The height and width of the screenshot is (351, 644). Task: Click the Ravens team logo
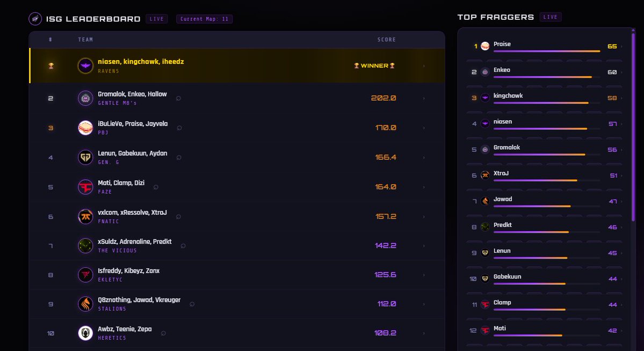[85, 65]
